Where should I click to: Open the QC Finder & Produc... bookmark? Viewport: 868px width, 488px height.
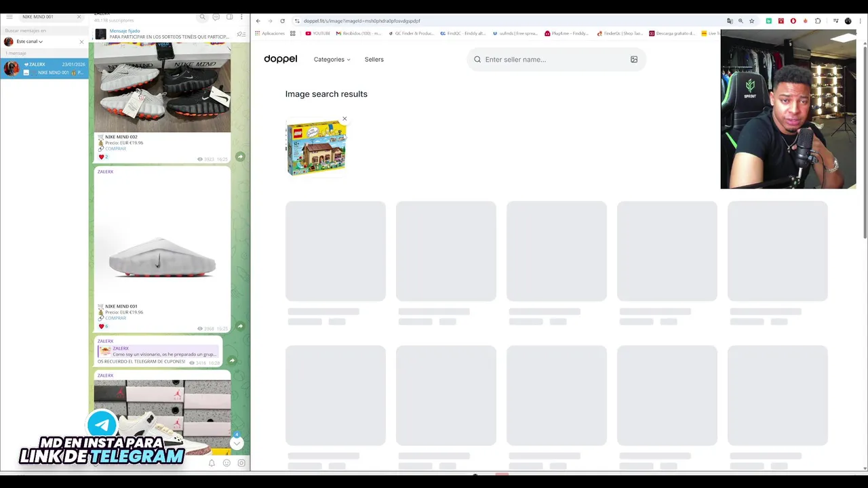[411, 33]
